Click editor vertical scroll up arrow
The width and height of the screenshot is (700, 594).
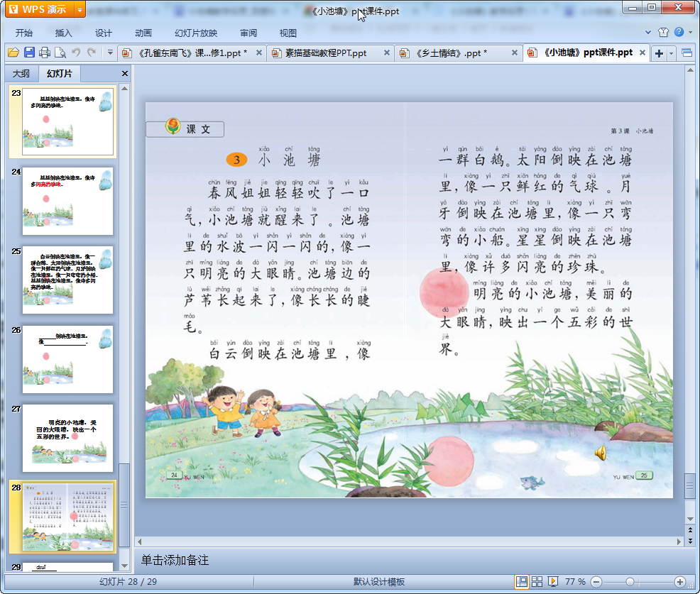pyautogui.click(x=690, y=70)
